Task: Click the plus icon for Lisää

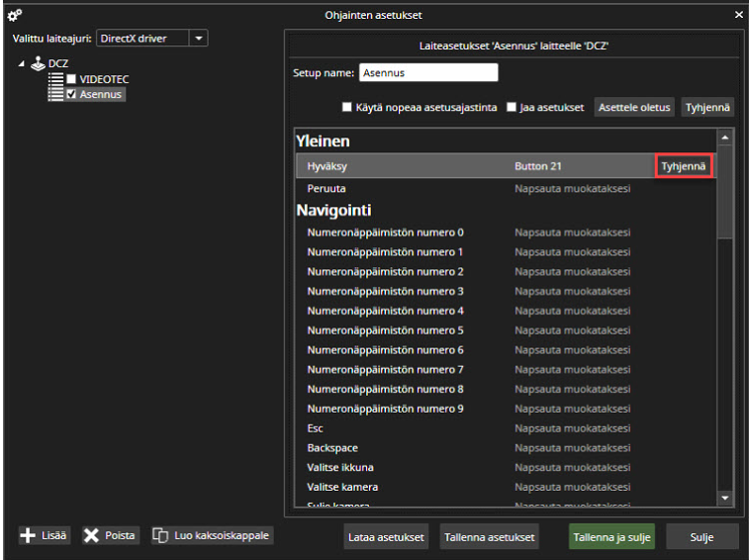Action: [28, 535]
